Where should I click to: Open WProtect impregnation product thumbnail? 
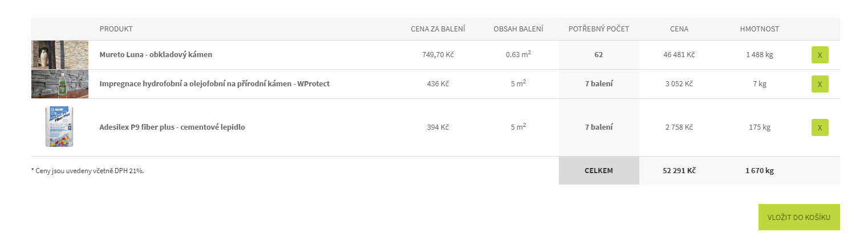(x=60, y=84)
